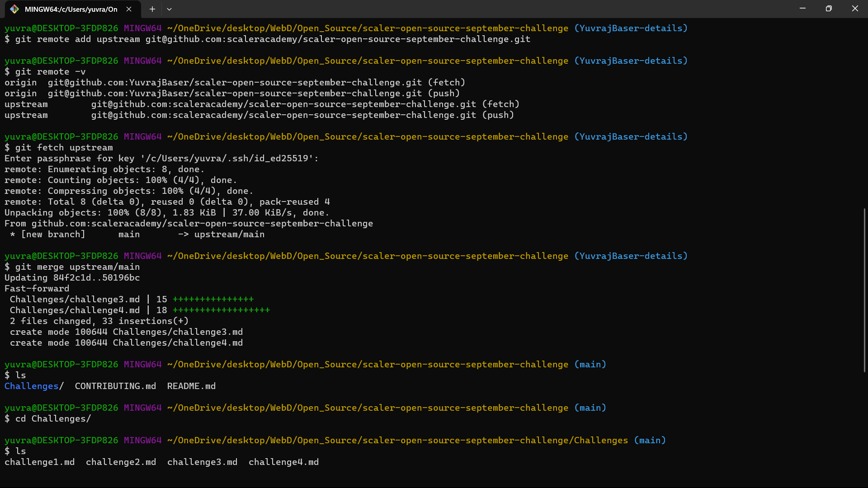Open the new tab dropdown chevron
The width and height of the screenshot is (868, 488).
point(170,9)
